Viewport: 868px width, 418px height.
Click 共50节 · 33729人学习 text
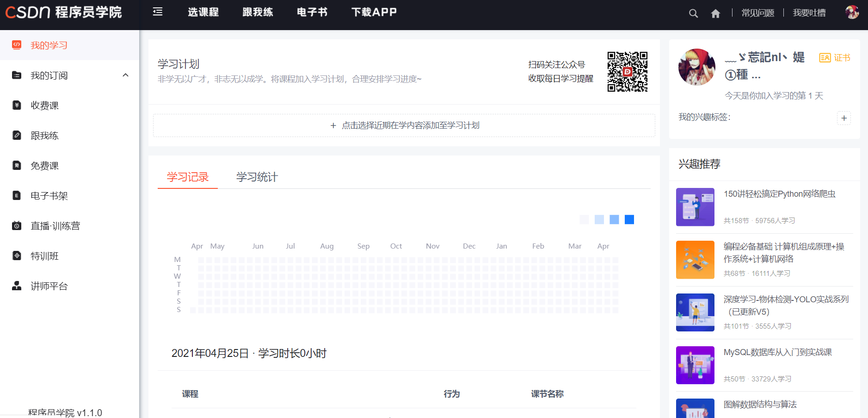pyautogui.click(x=757, y=379)
